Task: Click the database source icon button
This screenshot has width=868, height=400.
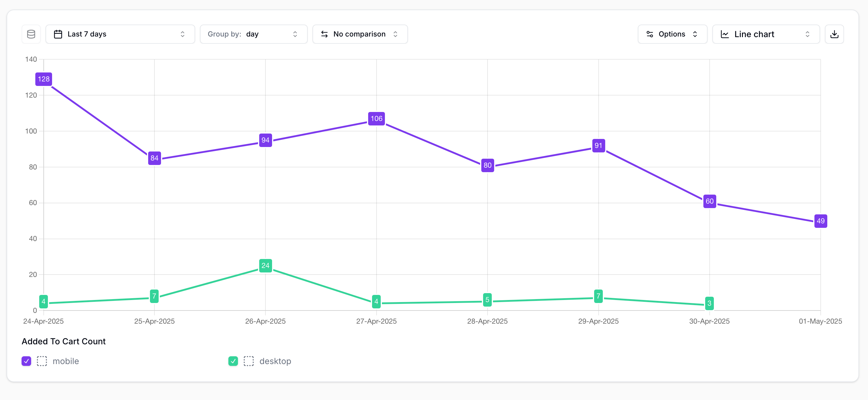Action: (31, 34)
